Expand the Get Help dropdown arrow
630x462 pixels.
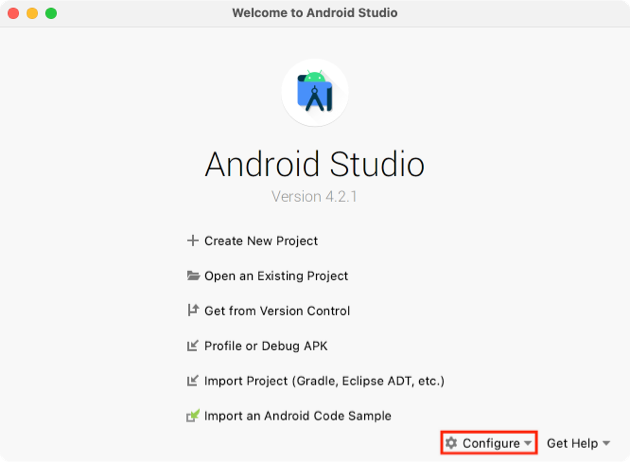[606, 444]
